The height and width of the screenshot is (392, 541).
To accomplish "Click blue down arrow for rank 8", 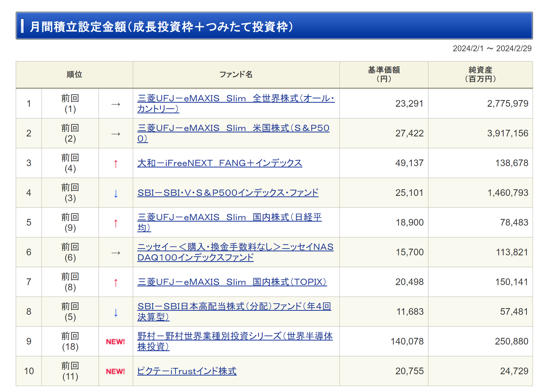I will point(116,312).
